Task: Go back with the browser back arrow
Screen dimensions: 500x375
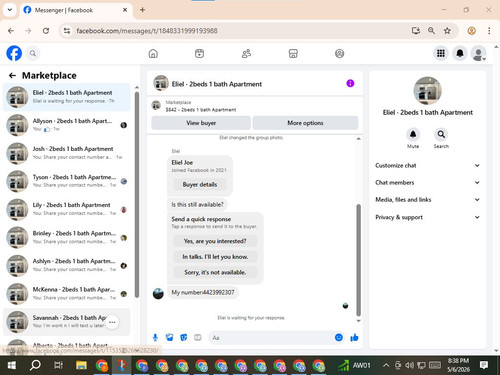Action: (x=11, y=31)
